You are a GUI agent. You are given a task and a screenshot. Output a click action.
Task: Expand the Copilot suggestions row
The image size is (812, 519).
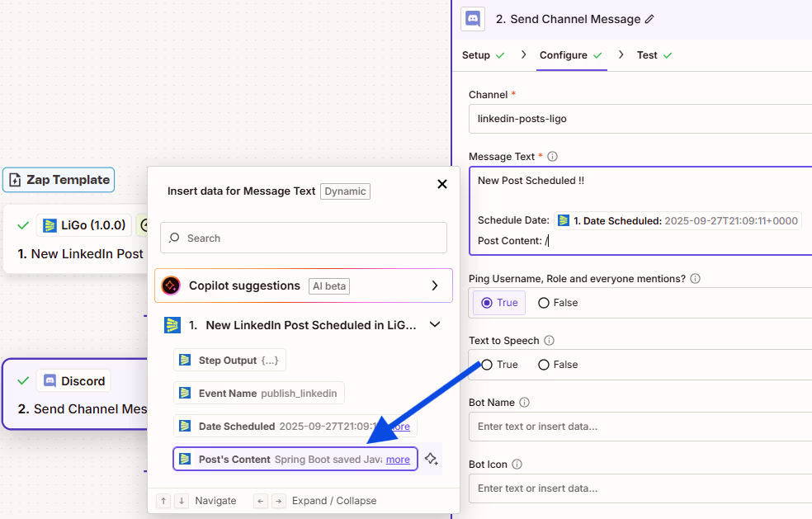tap(435, 285)
